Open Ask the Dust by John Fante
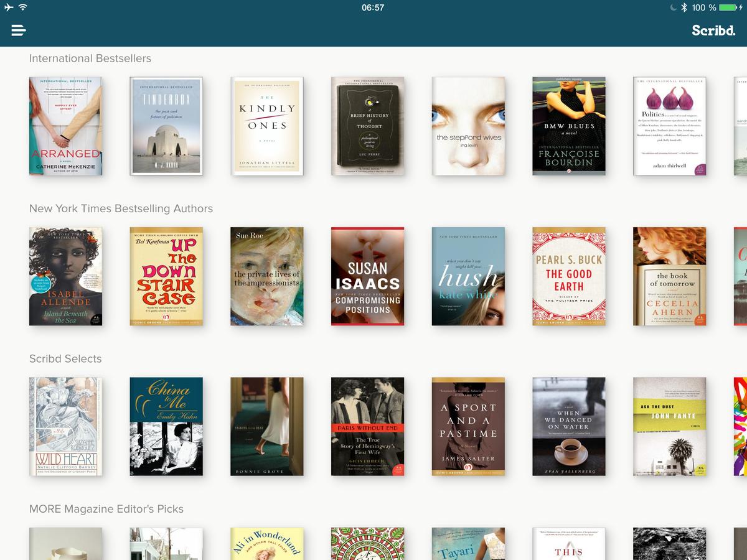Screen dimensions: 747x560 tap(670, 426)
